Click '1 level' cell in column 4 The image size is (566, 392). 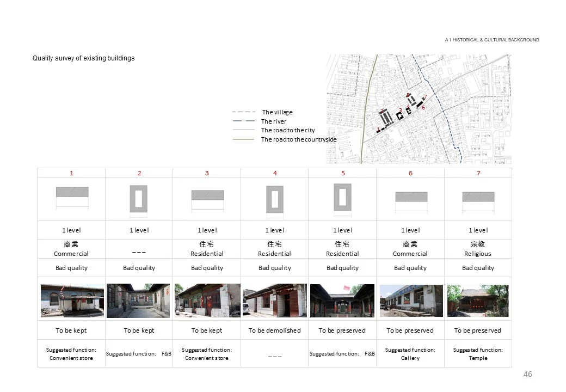275,230
